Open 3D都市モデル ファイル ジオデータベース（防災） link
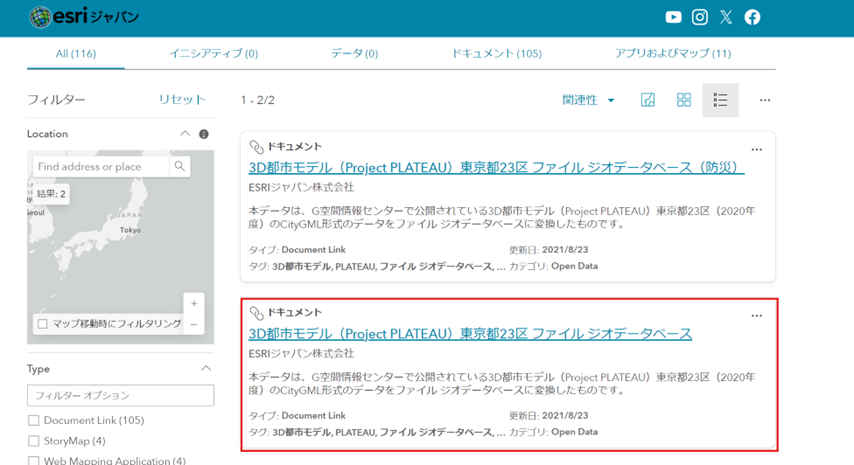This screenshot has width=854, height=465. tap(496, 167)
